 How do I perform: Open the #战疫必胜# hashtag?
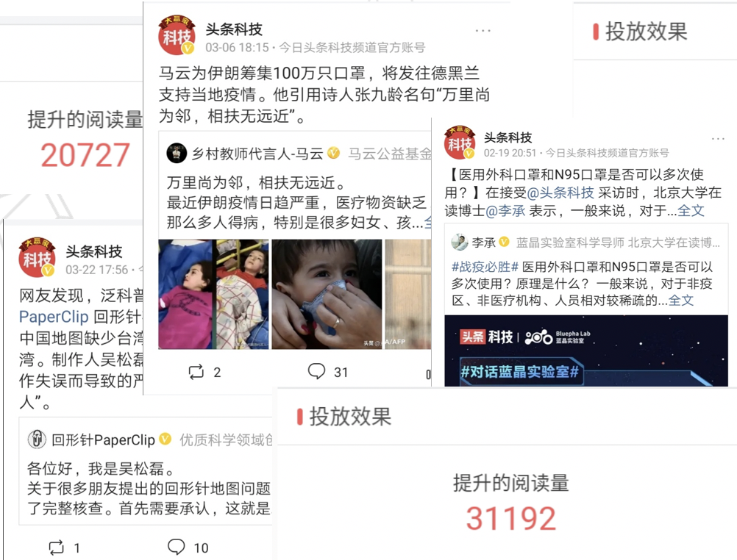point(485,267)
